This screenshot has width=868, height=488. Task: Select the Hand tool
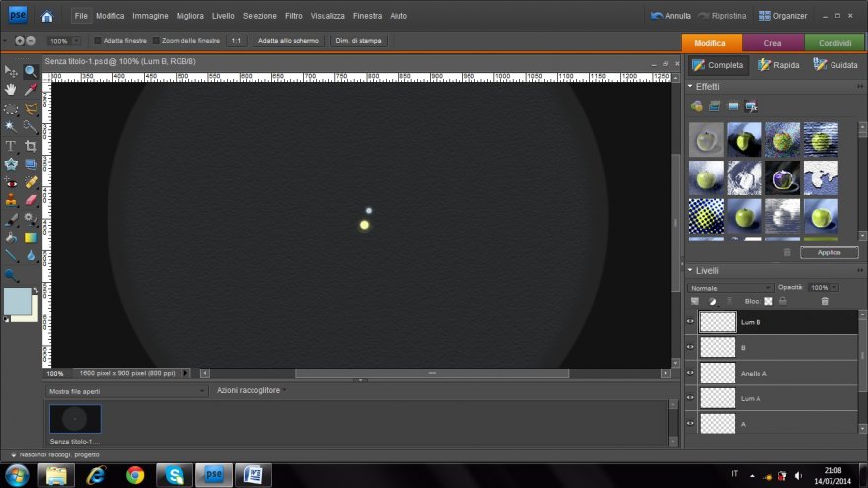click(11, 90)
